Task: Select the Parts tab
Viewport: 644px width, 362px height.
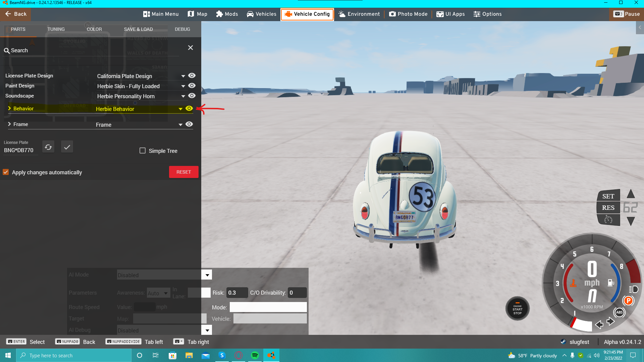Action: (18, 29)
